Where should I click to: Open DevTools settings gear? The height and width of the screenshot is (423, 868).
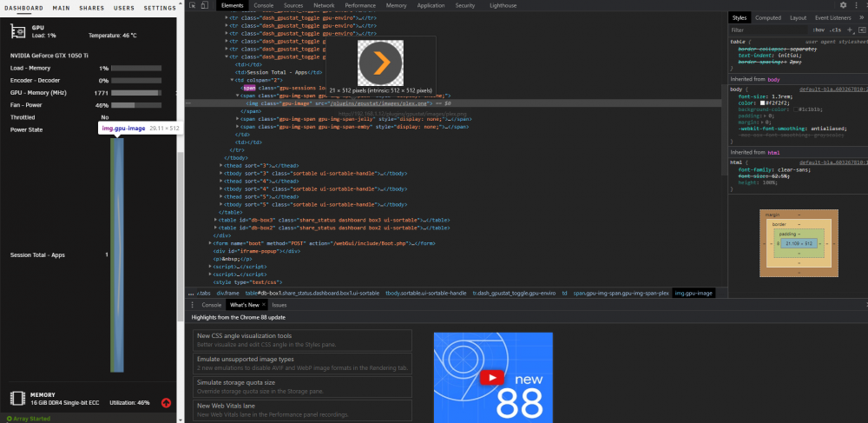[x=843, y=5]
